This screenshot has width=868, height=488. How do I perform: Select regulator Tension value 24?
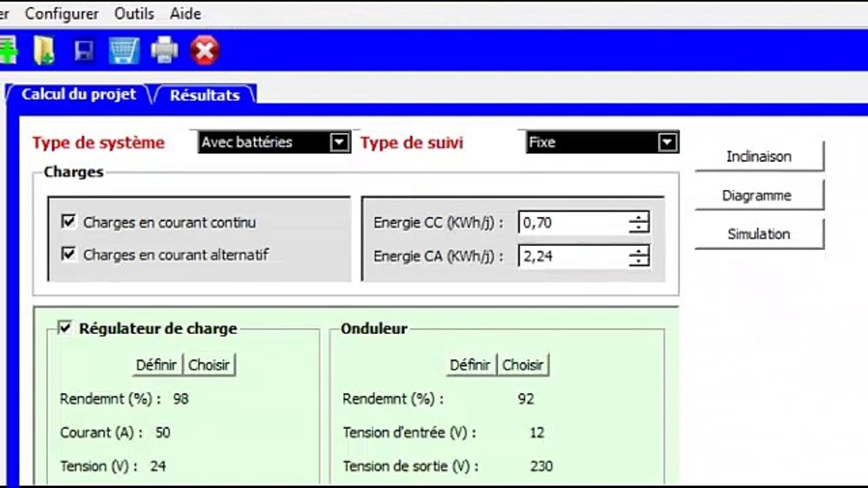pos(158,466)
